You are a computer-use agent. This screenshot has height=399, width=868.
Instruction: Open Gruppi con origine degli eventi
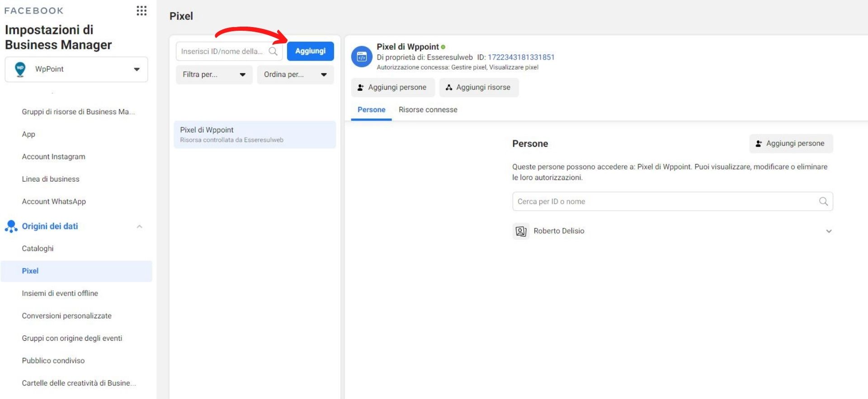[72, 338]
